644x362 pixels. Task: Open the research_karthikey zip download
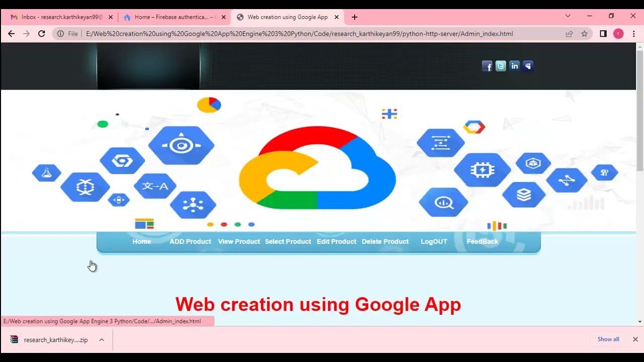pyautogui.click(x=49, y=340)
